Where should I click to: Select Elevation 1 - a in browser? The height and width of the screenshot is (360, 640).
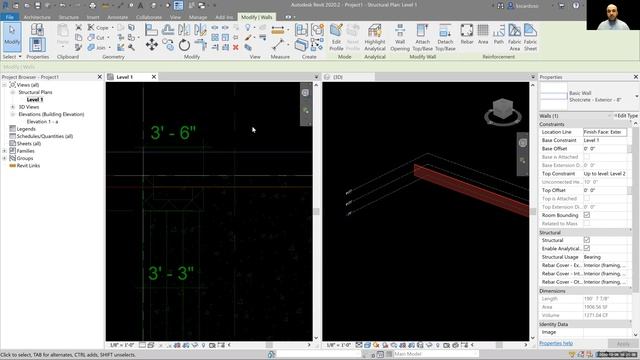(x=42, y=122)
